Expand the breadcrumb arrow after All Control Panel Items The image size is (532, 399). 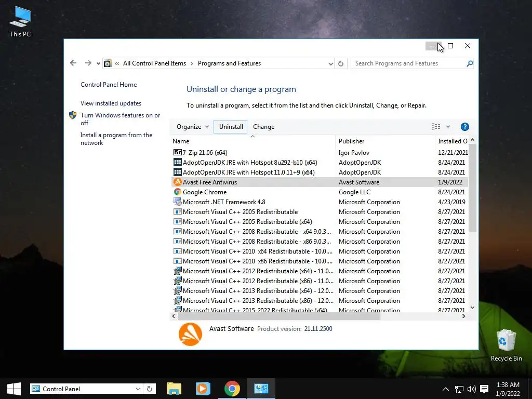pos(192,63)
